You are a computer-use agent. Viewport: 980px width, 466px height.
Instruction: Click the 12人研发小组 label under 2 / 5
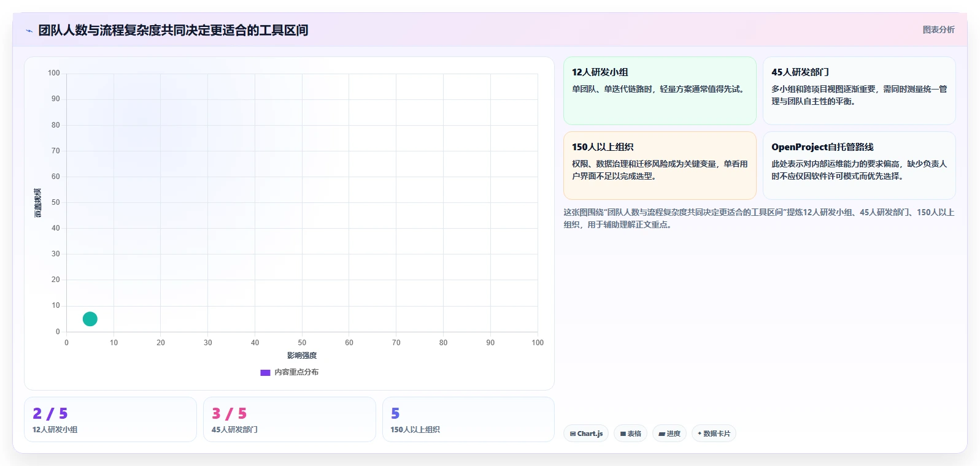tap(55, 430)
